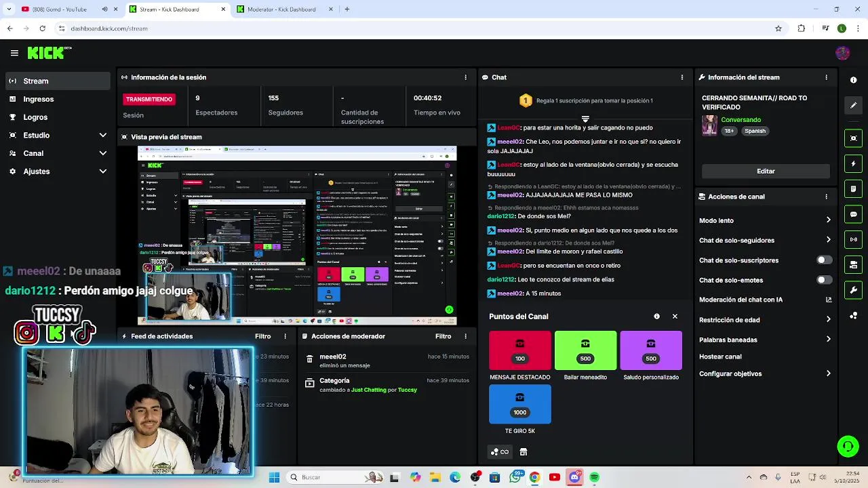The width and height of the screenshot is (868, 488).
Task: Open the hamburger menu next to Kick logo
Action: [14, 53]
